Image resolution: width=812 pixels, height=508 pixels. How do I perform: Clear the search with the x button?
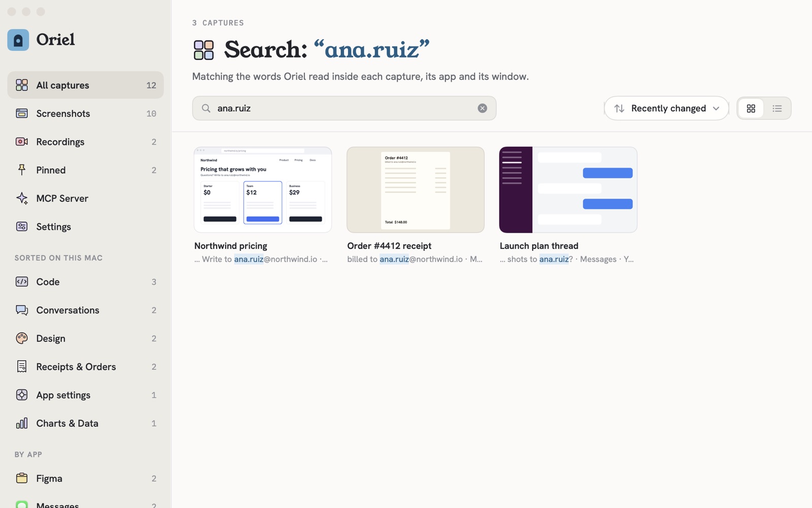click(x=482, y=108)
